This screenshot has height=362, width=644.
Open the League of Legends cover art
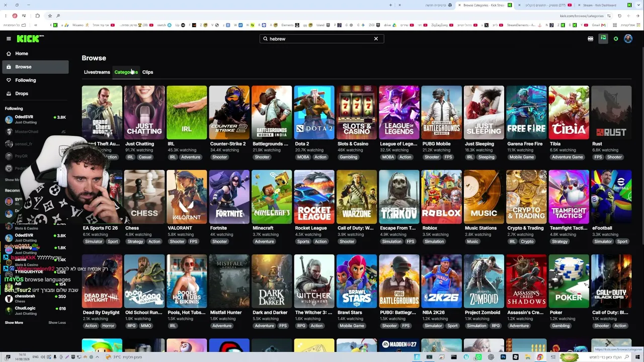pos(399,113)
